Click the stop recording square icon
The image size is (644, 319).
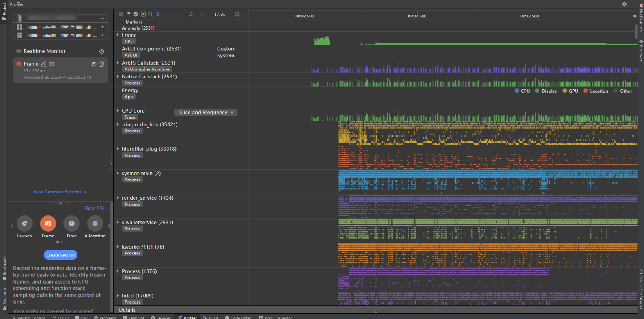click(121, 14)
